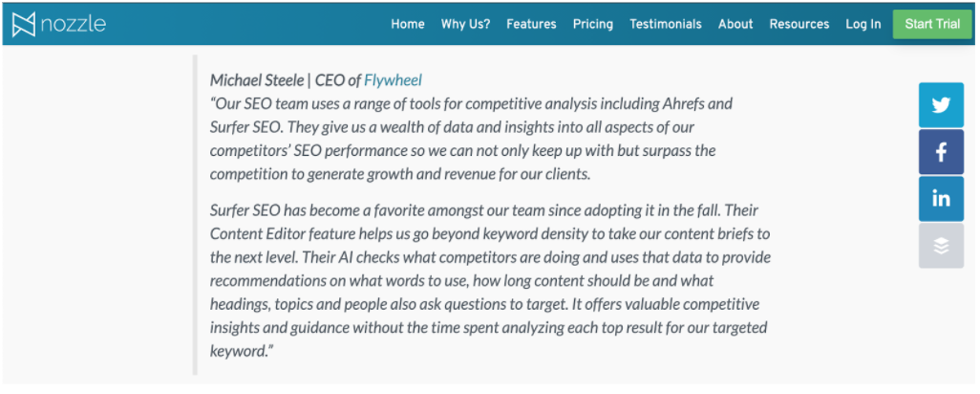Click the paragraph starting "Our SEO team uses"
The image size is (980, 394).
[x=471, y=139]
